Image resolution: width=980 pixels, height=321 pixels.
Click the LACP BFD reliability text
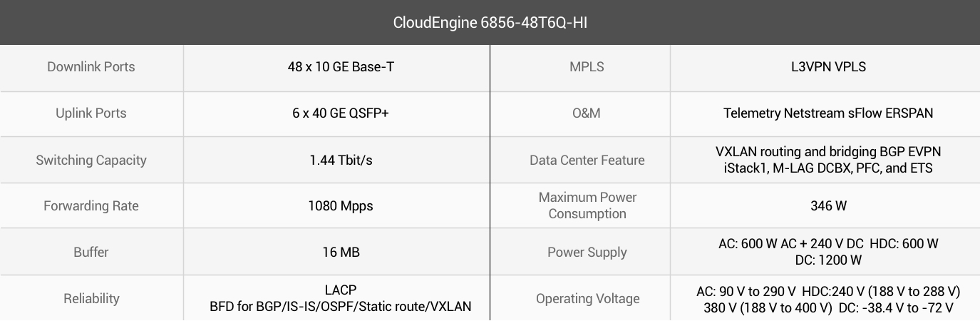[341, 299]
